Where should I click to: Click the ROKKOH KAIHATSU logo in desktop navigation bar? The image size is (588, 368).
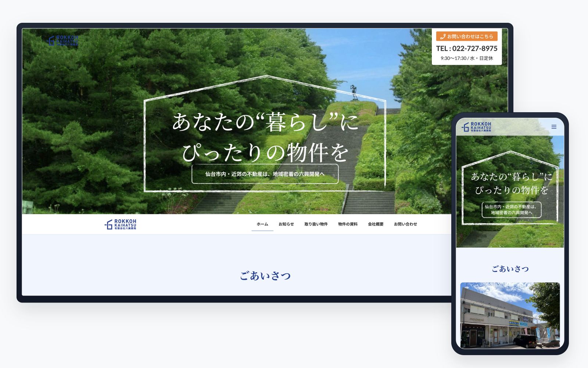(121, 224)
